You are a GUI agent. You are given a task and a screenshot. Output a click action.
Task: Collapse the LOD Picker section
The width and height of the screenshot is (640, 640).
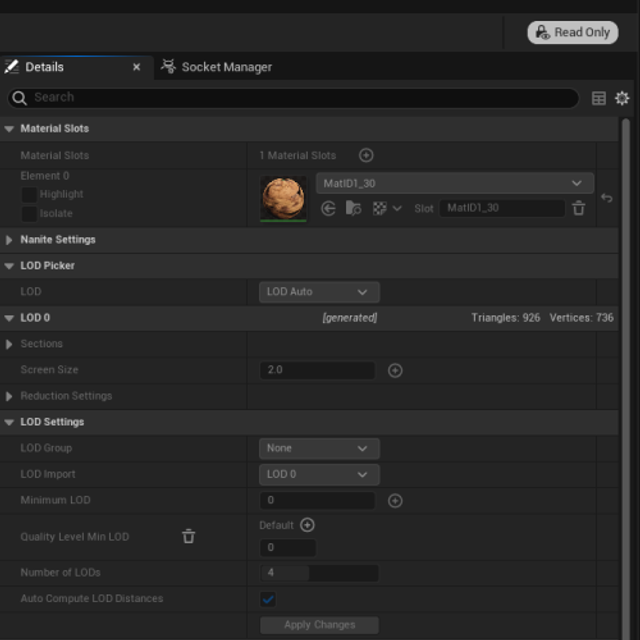(x=9, y=266)
